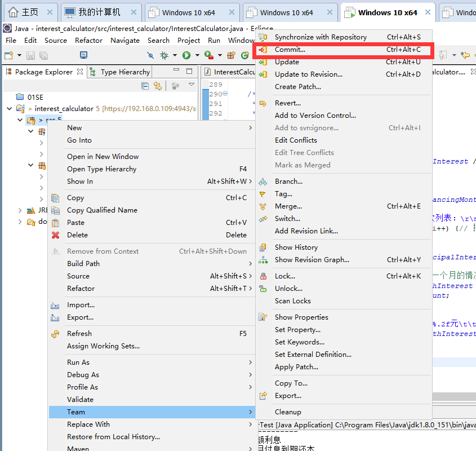Click the InterestCalculator editor tab
Screen dimensions: 476x451
229,72
